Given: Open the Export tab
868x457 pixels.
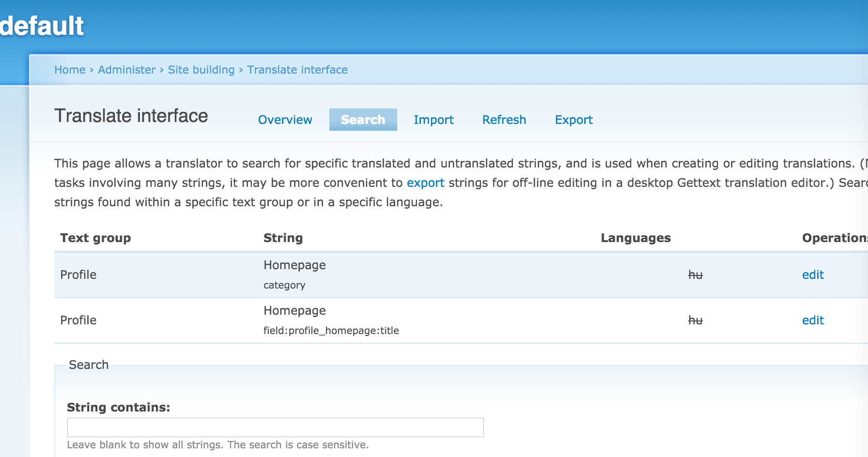Looking at the screenshot, I should 573,120.
